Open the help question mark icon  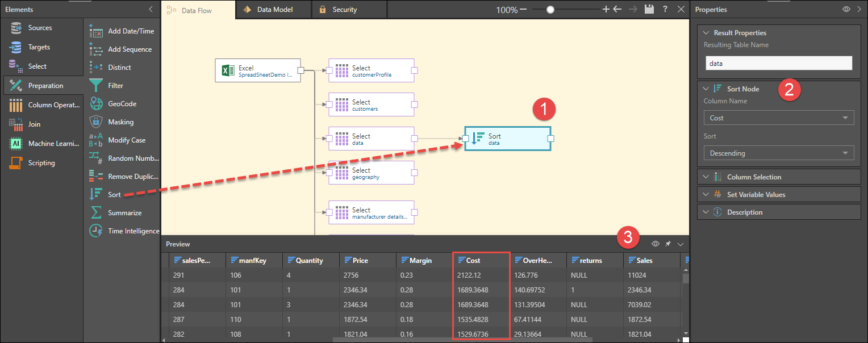coord(665,10)
